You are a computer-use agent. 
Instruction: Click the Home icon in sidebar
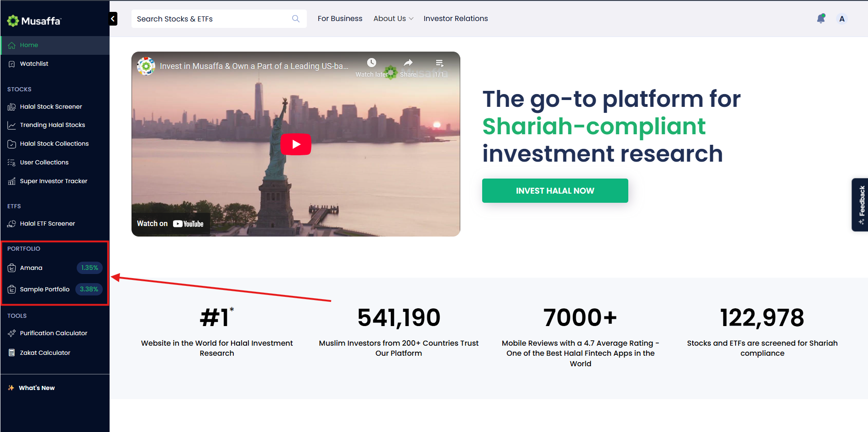point(12,45)
